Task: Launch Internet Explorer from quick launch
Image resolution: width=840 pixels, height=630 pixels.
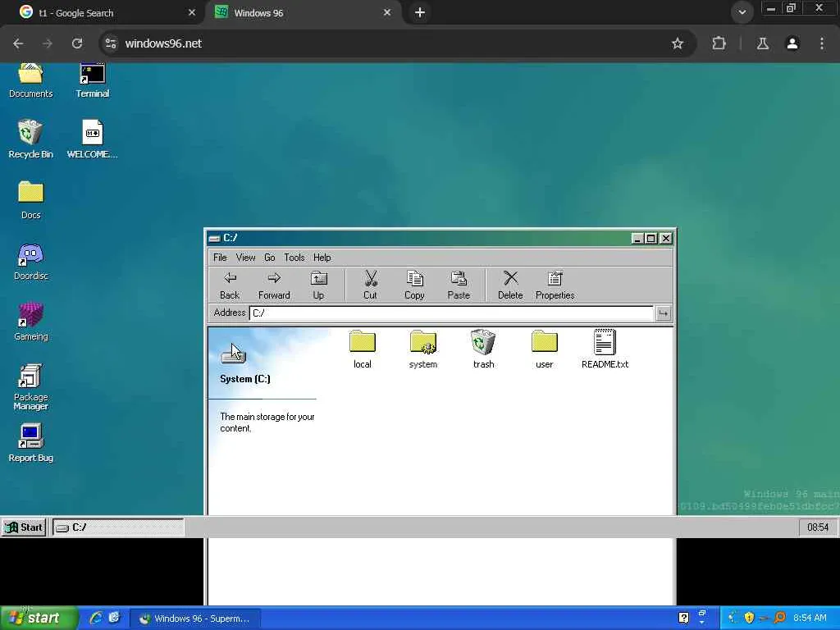Action: point(96,619)
